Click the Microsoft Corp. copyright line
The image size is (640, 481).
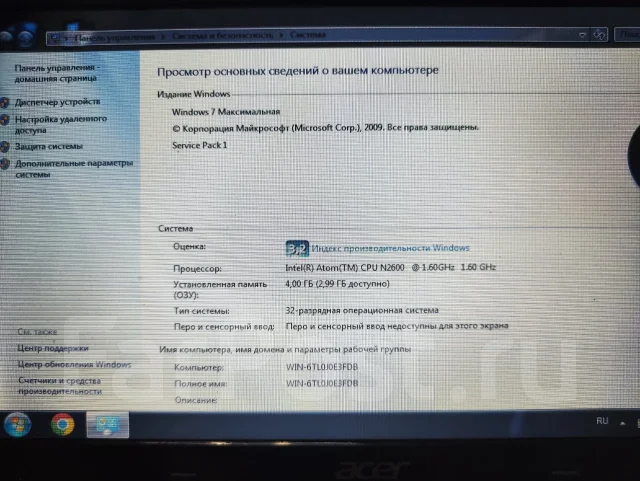(x=325, y=128)
